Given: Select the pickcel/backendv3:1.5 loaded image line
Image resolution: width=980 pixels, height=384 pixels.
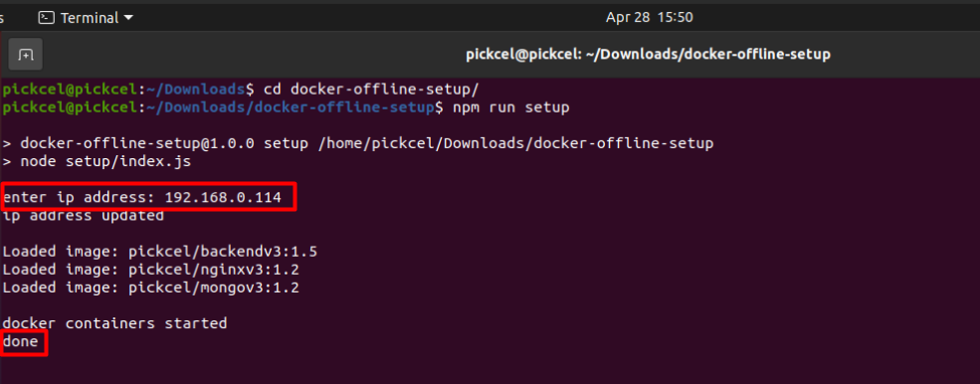Looking at the screenshot, I should tap(160, 252).
